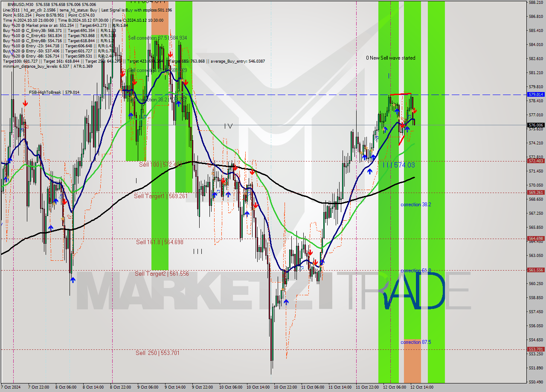
Task: Click the 550.490 price axis value
Action: [x=536, y=382]
